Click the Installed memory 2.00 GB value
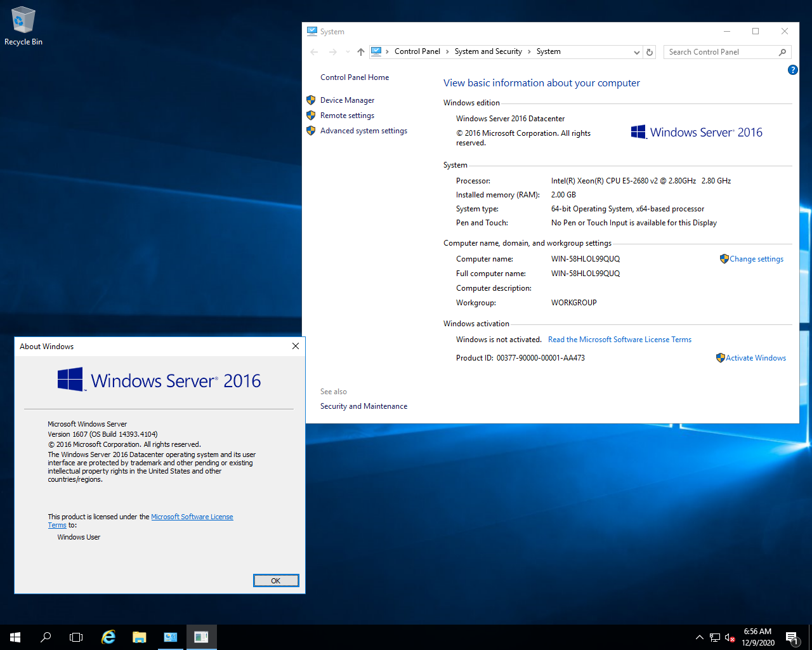 pyautogui.click(x=563, y=195)
